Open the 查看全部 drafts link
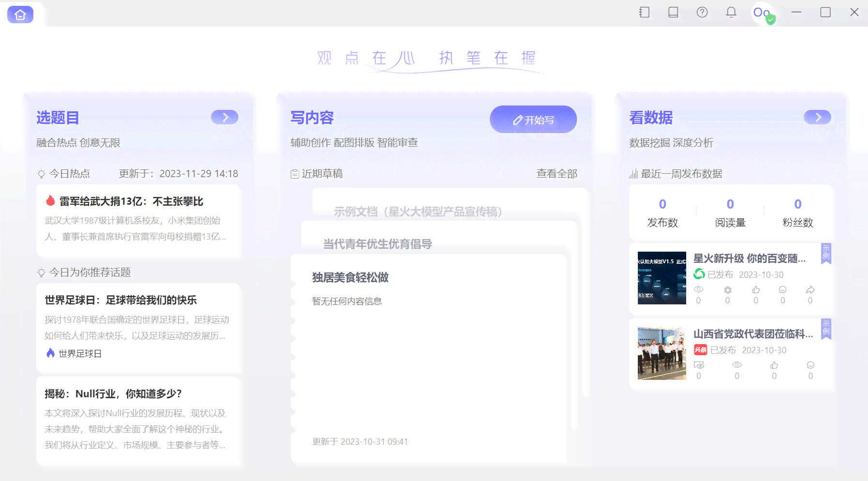The height and width of the screenshot is (481, 868). tap(557, 174)
